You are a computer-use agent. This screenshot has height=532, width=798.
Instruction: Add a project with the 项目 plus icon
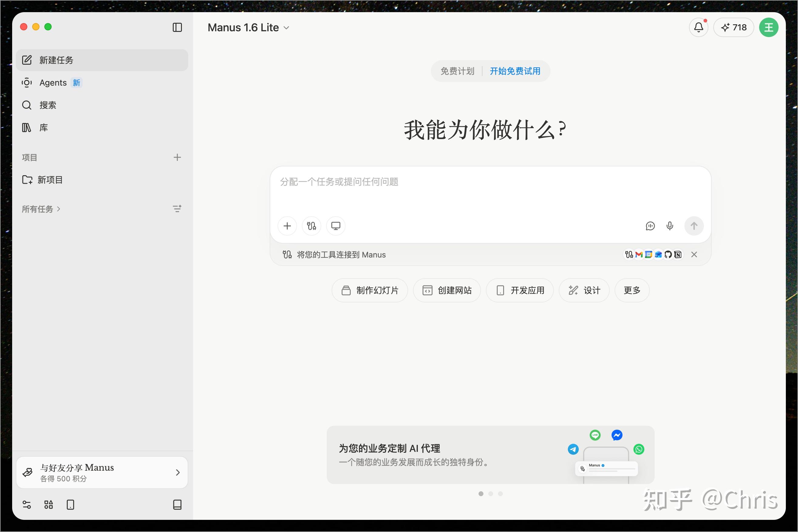pos(177,157)
